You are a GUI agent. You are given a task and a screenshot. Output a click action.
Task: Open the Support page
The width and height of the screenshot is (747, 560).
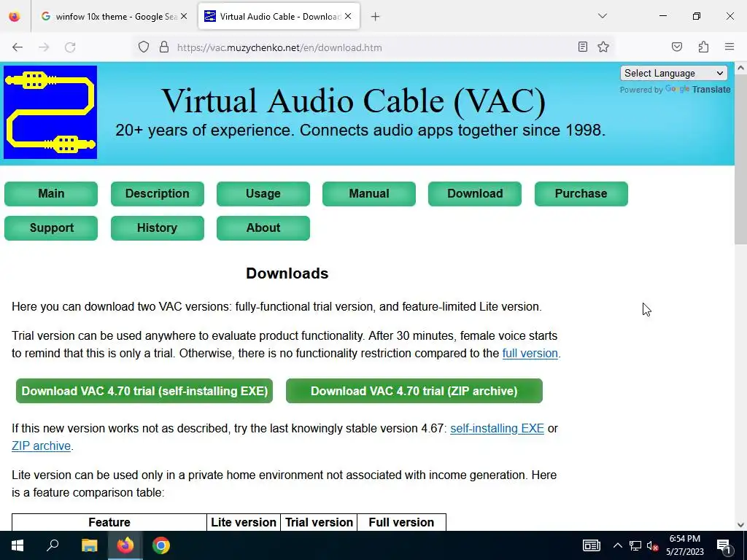tap(51, 228)
